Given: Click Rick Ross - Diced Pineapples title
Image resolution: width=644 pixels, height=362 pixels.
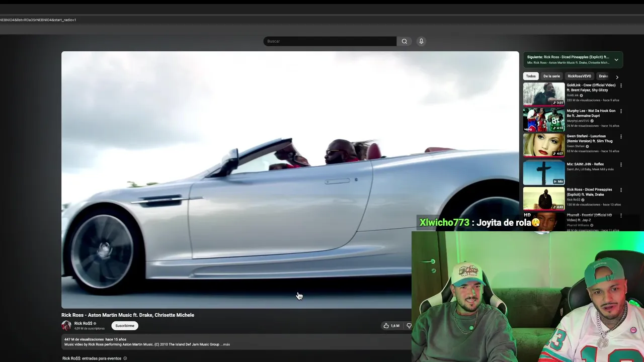Looking at the screenshot, I should tap(590, 192).
